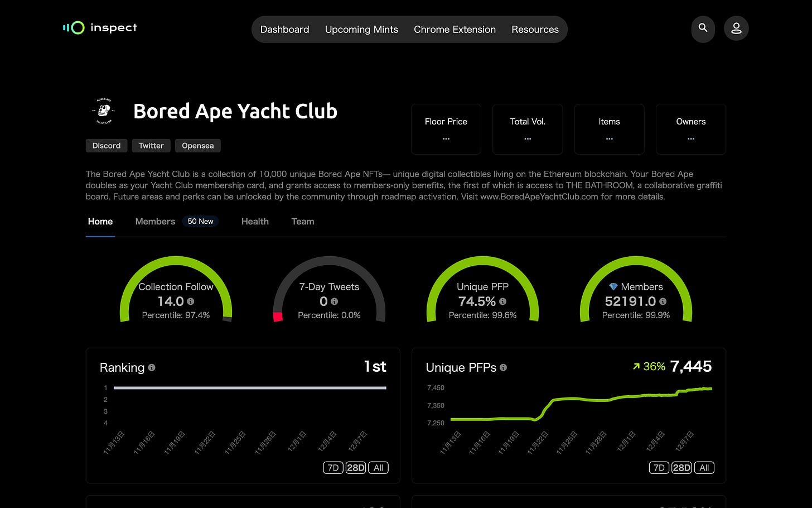Screen dimensions: 812x508
Task: Click the Total Vol. stat card
Action: click(528, 129)
